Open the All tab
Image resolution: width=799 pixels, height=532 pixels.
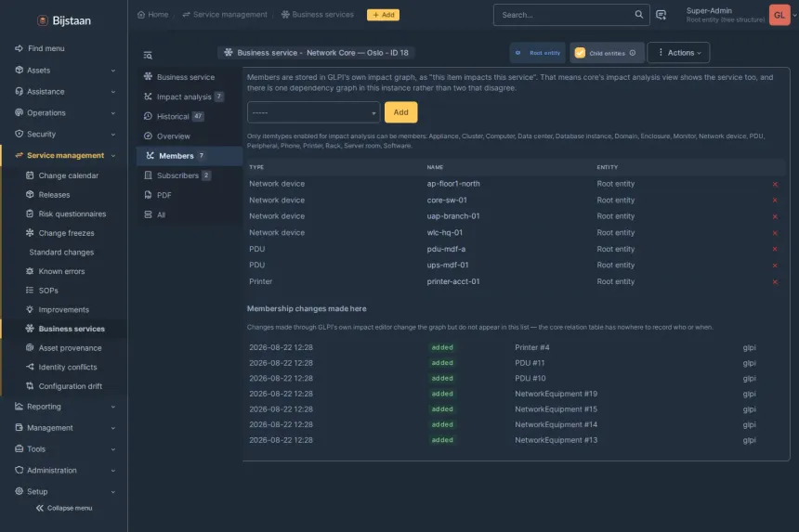click(189, 214)
